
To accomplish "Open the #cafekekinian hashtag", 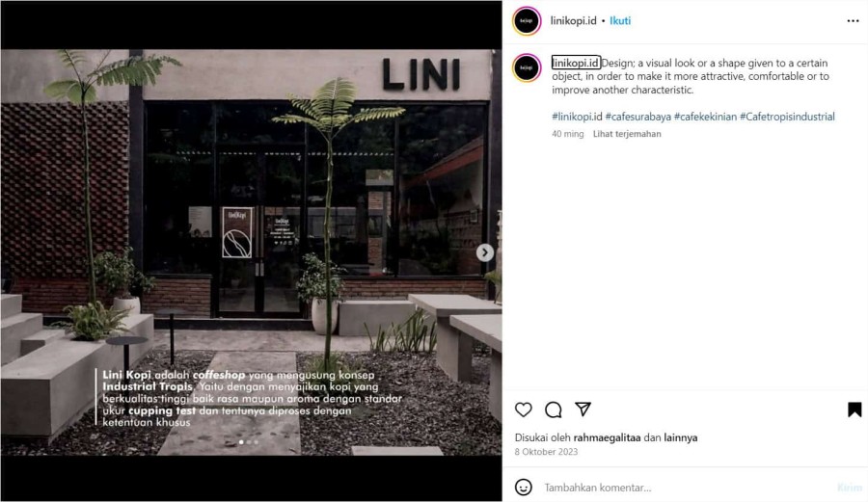I will 705,117.
